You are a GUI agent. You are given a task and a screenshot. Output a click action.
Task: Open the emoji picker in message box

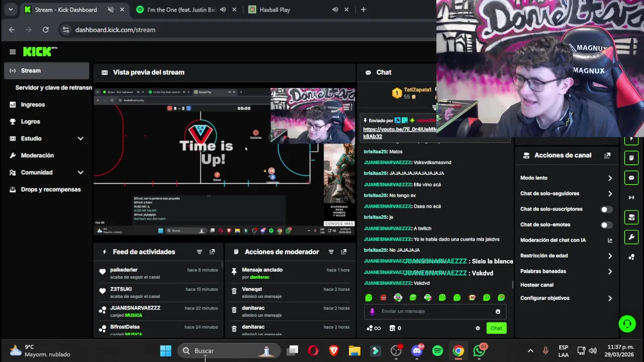[498, 311]
